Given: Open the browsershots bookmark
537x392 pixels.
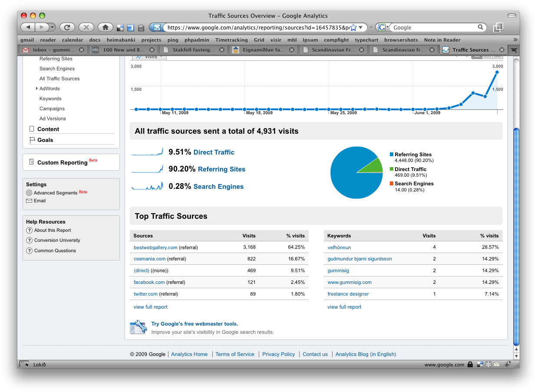Looking at the screenshot, I should point(401,40).
